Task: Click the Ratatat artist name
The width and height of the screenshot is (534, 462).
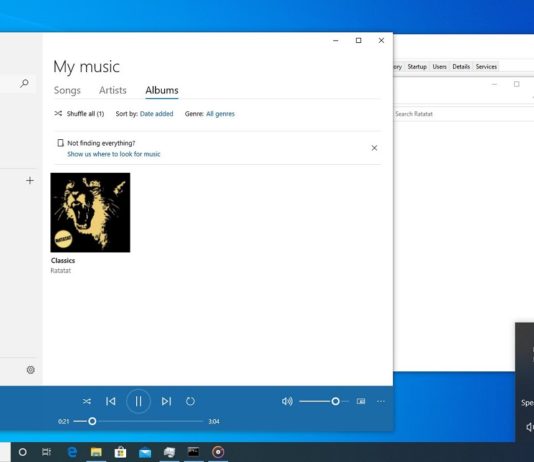Action: [x=61, y=271]
